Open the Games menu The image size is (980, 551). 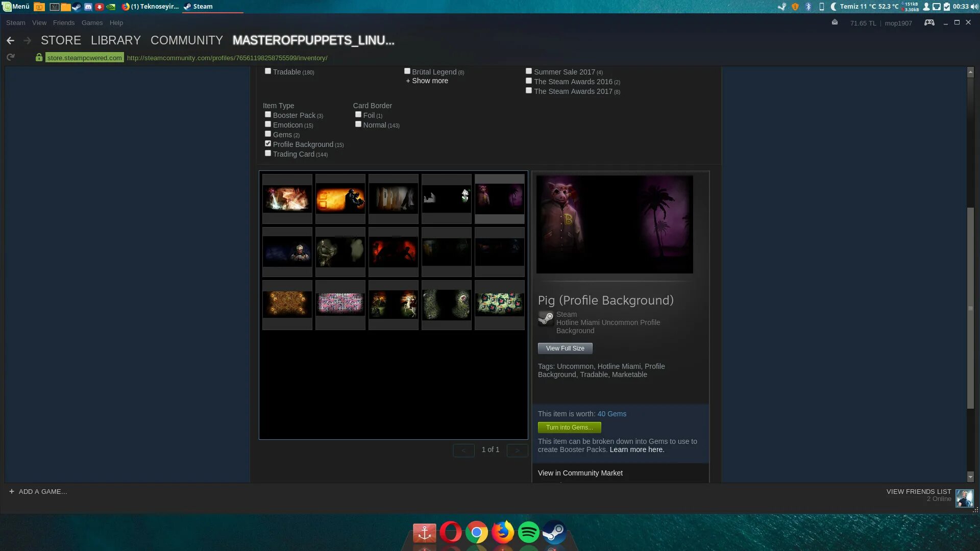click(92, 22)
